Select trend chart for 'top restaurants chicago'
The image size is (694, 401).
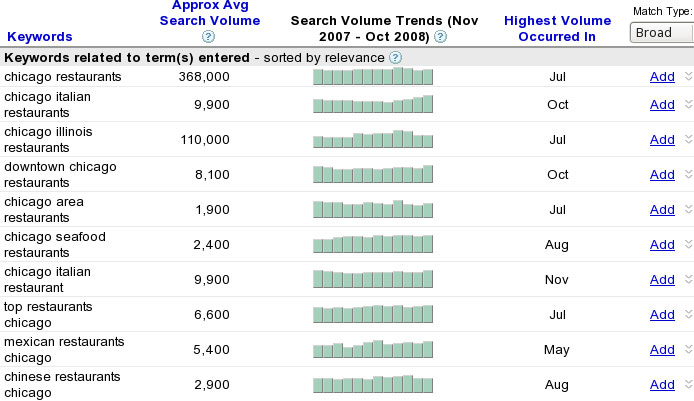(x=373, y=313)
